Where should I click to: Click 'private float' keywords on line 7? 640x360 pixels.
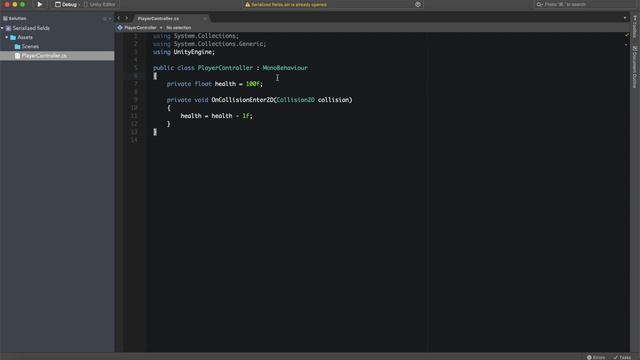click(x=189, y=84)
